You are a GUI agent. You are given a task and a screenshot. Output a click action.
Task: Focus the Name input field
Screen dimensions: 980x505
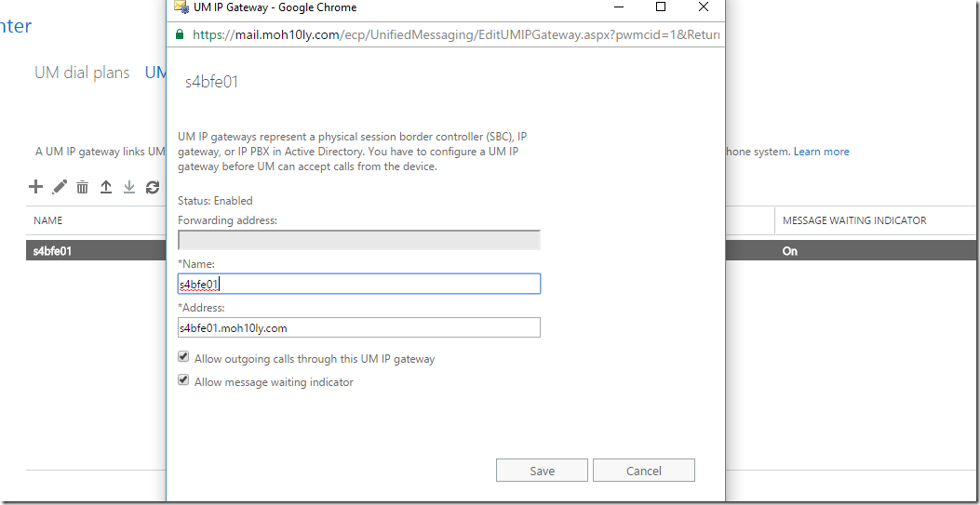click(x=358, y=284)
